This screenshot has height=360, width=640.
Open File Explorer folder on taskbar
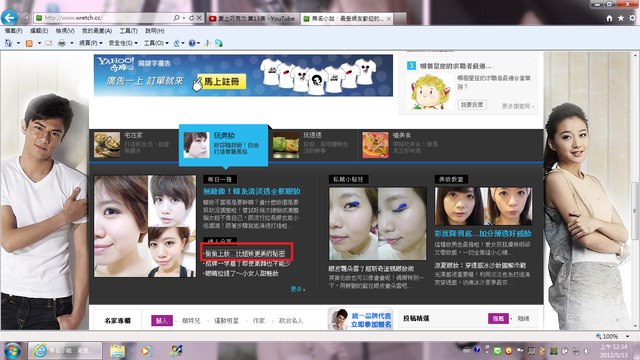pyautogui.click(x=118, y=351)
